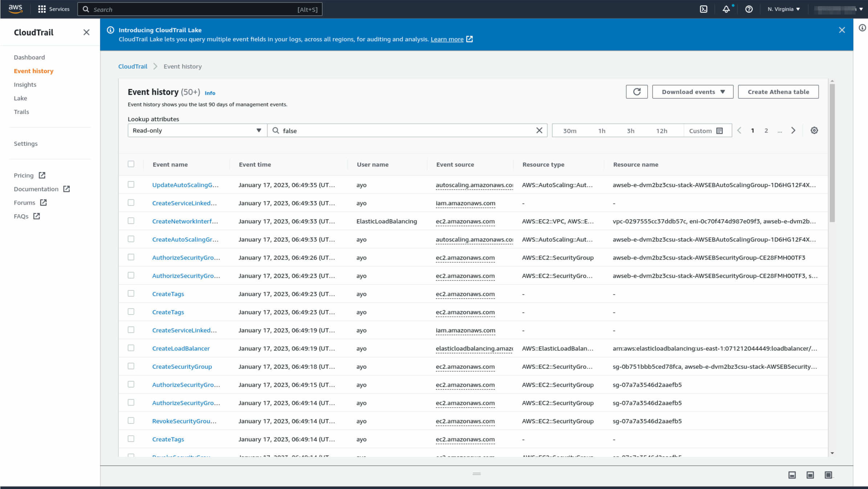The image size is (868, 489).
Task: Click the CreateLoadBalancer event name link
Action: [181, 348]
